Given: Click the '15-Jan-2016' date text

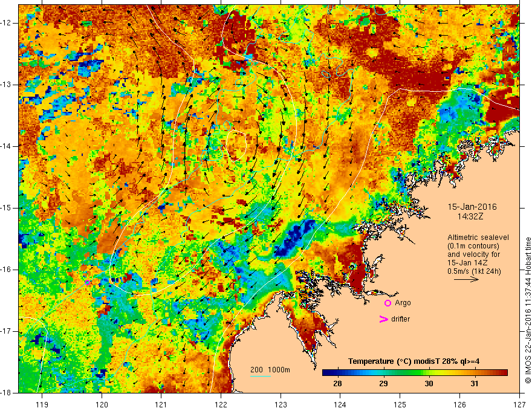Looking at the screenshot, I should 472,207.
